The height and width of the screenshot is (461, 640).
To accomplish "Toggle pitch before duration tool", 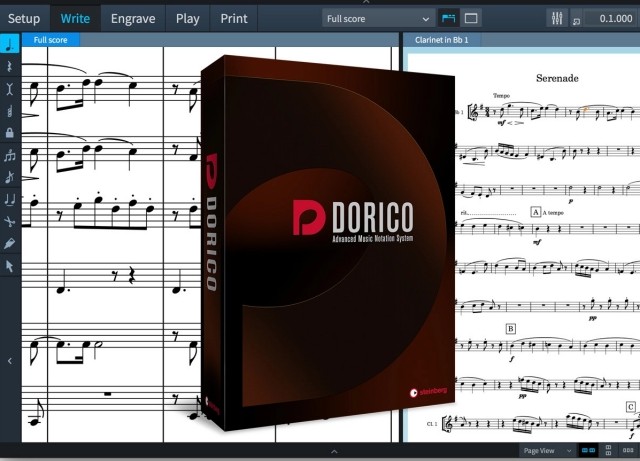I will 10,111.
